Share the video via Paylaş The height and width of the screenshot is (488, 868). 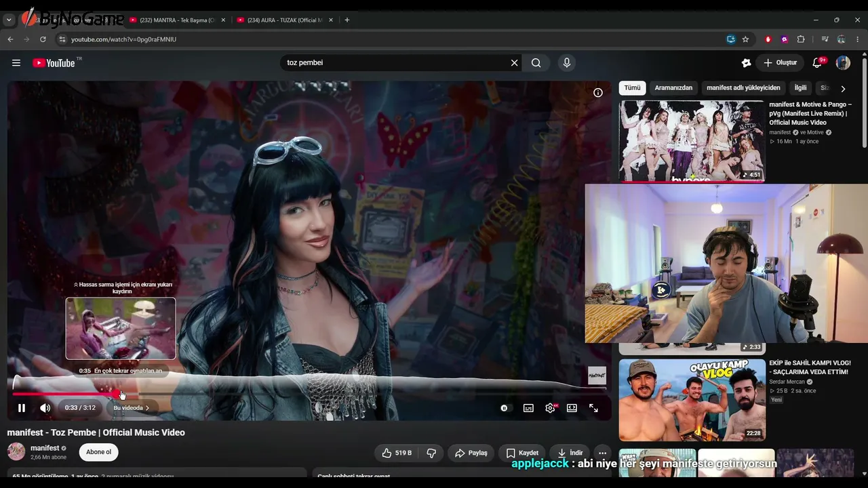pos(471,453)
